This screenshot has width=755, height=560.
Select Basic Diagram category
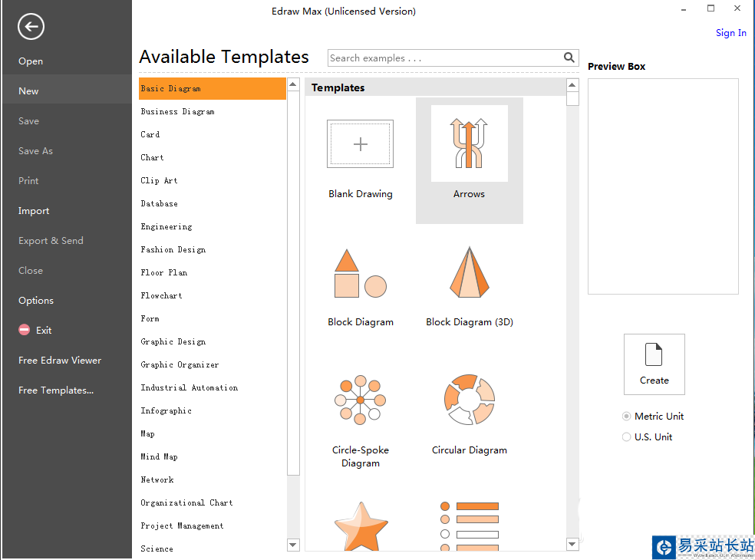213,88
